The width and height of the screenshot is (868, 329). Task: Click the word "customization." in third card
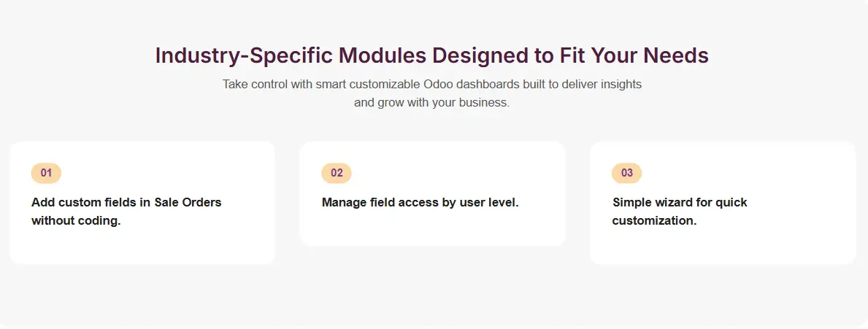pyautogui.click(x=654, y=220)
